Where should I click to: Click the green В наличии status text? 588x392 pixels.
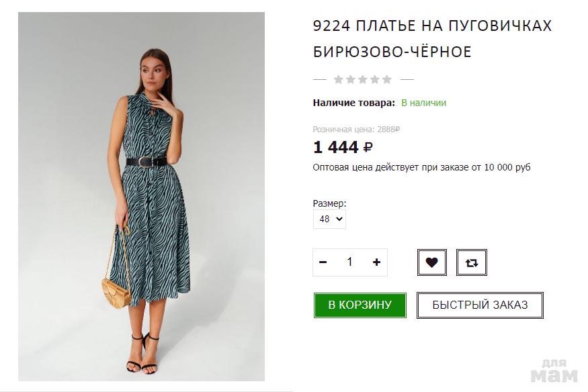click(x=423, y=103)
